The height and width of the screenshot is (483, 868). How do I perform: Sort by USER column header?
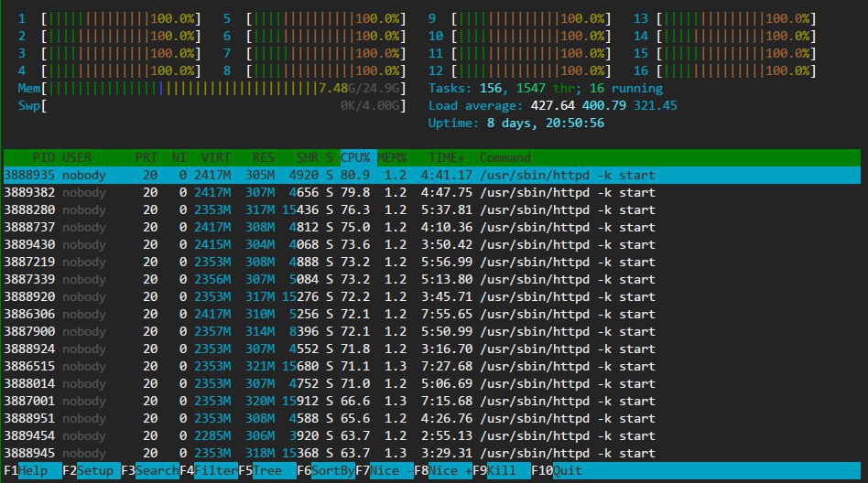[76, 157]
